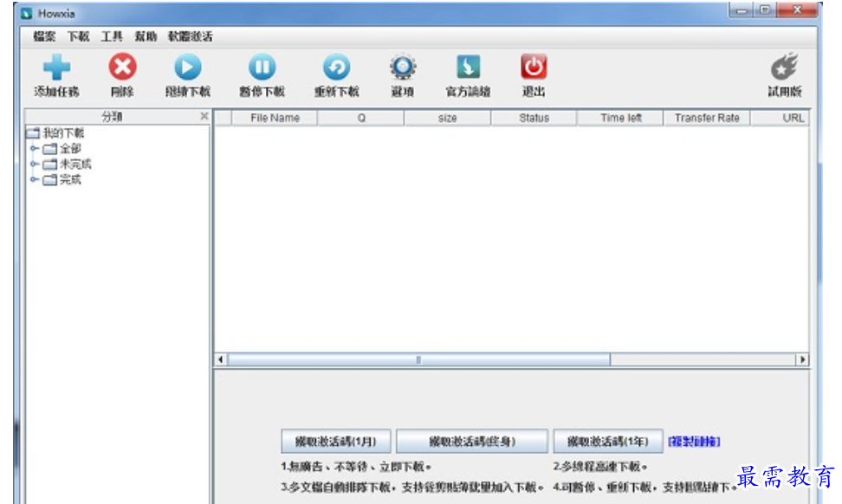This screenshot has height=504, width=842.
Task: Select the 我的下載 root folder
Action: (55, 132)
